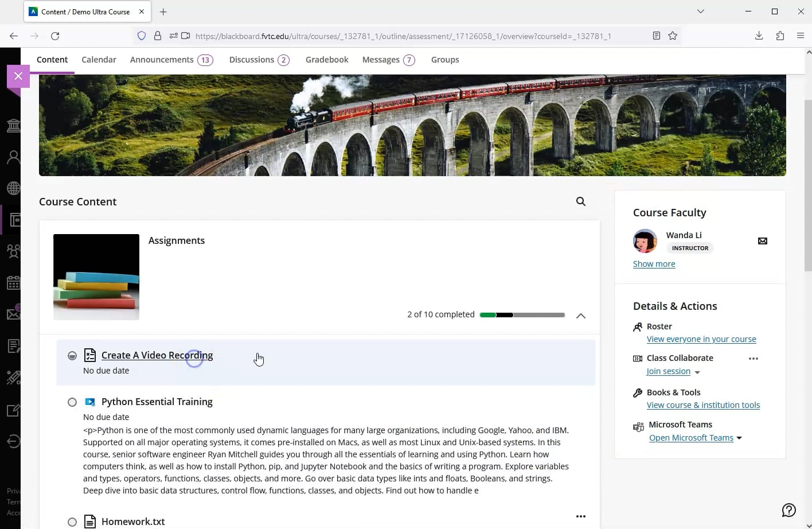Open the Python Essential Training item

tap(157, 402)
